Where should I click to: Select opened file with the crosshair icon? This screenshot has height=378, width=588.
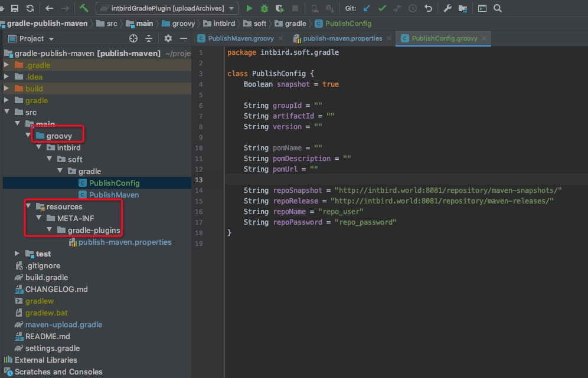[135, 38]
